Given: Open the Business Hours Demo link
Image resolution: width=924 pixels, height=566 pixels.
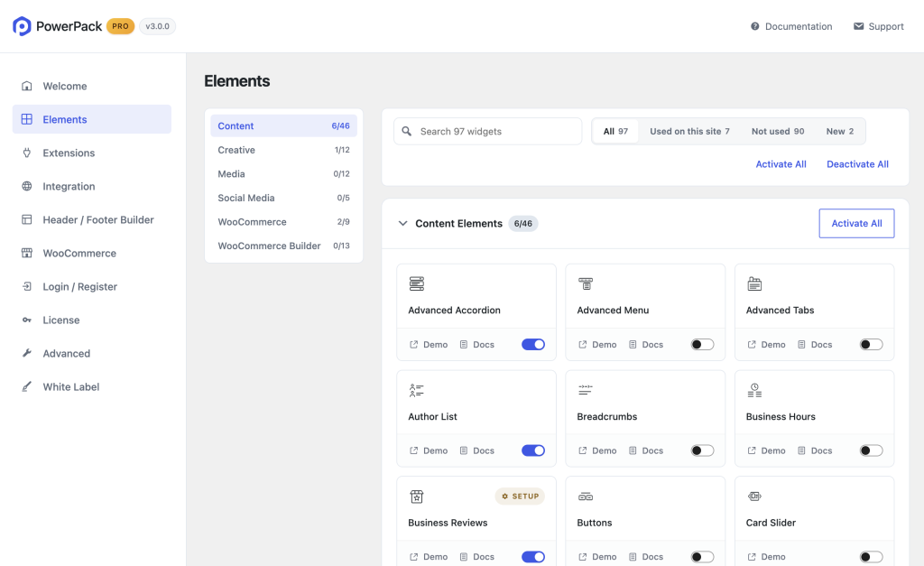Looking at the screenshot, I should coord(766,450).
